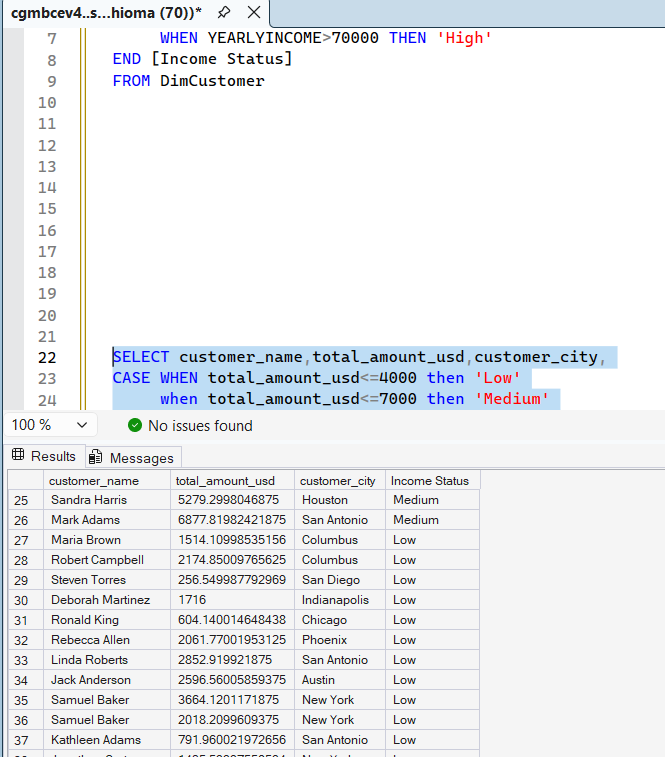Click the 604.140014648438 amount cell
The image size is (665, 757).
232,620
